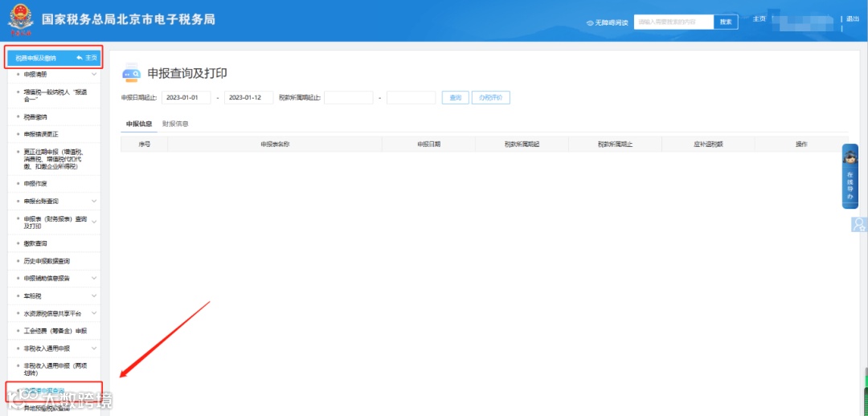Switch to the 申报信息 tab

click(x=139, y=124)
